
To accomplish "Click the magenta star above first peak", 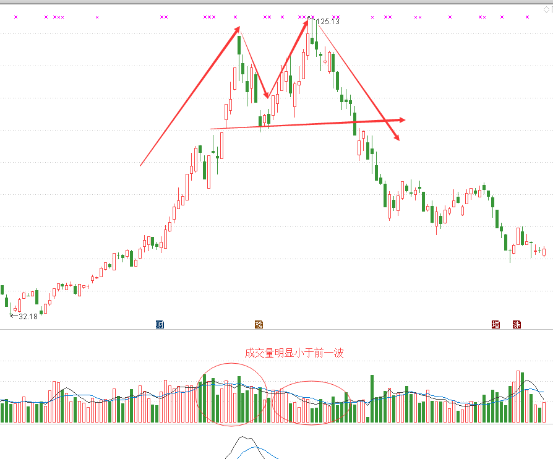I will click(236, 17).
